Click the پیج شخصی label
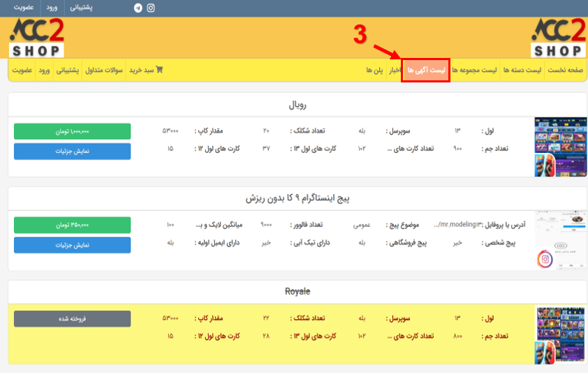Viewport: 588px width, 373px height. pos(499,243)
